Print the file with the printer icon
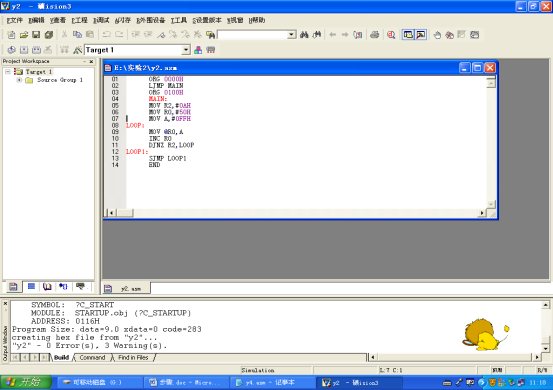 point(375,35)
